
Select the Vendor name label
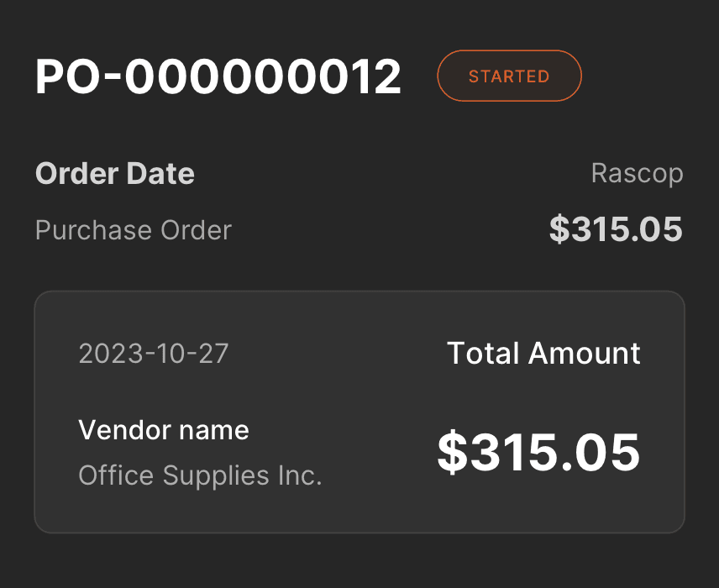pyautogui.click(x=164, y=430)
